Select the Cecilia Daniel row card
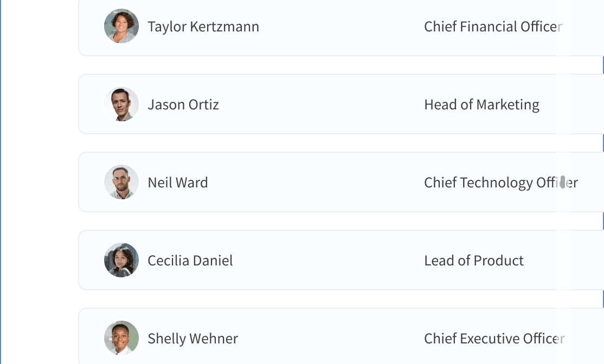Image resolution: width=604 pixels, height=364 pixels. coord(341,260)
